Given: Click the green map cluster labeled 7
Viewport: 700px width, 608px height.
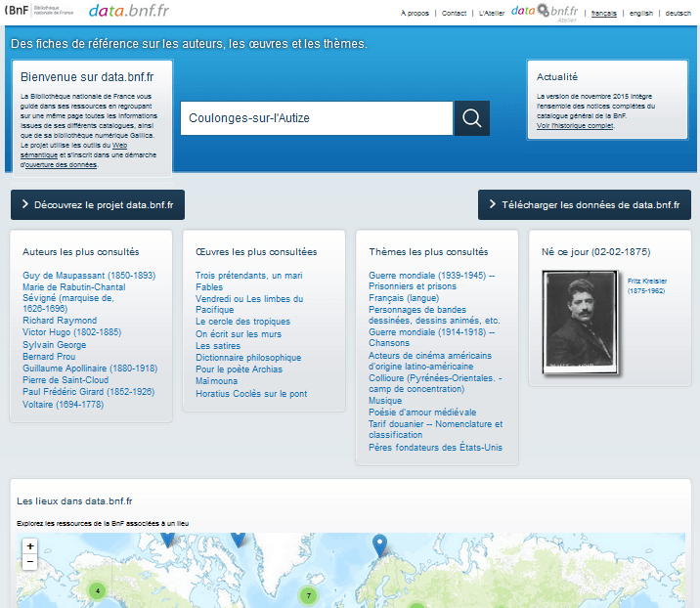Looking at the screenshot, I should pos(309,595).
